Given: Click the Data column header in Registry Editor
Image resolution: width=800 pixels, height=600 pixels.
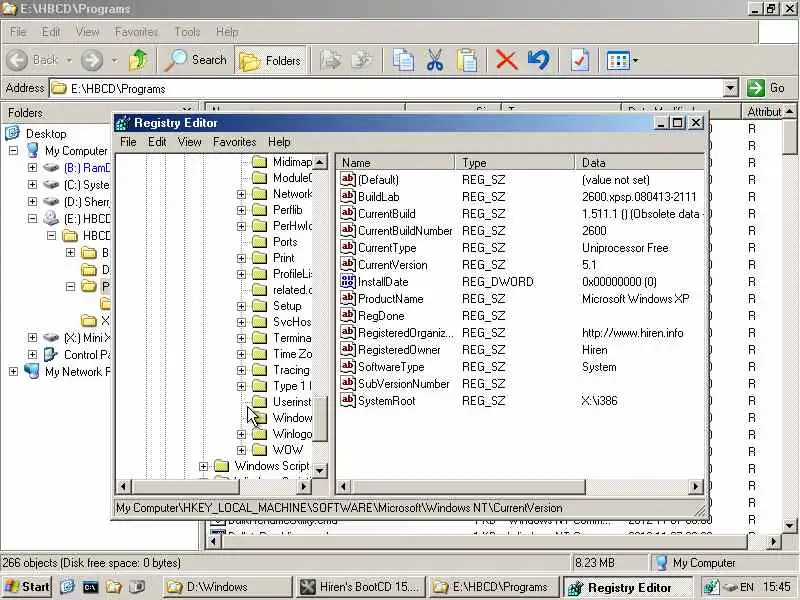Looking at the screenshot, I should pyautogui.click(x=640, y=163).
